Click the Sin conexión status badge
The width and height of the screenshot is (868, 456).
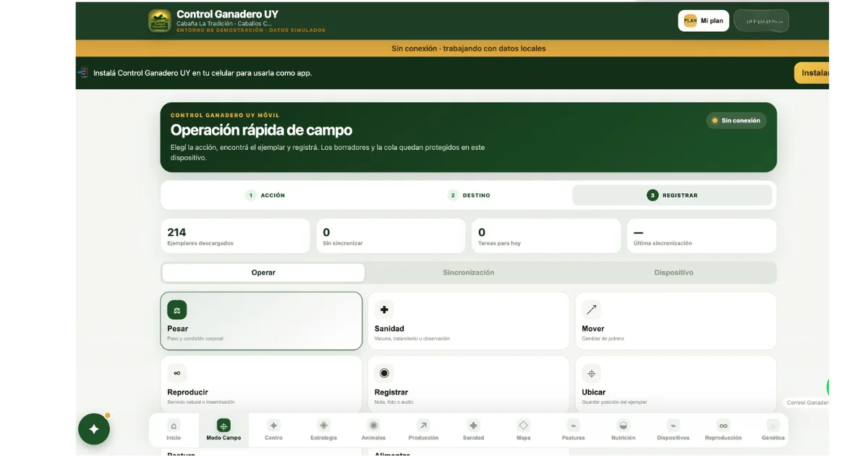point(736,121)
